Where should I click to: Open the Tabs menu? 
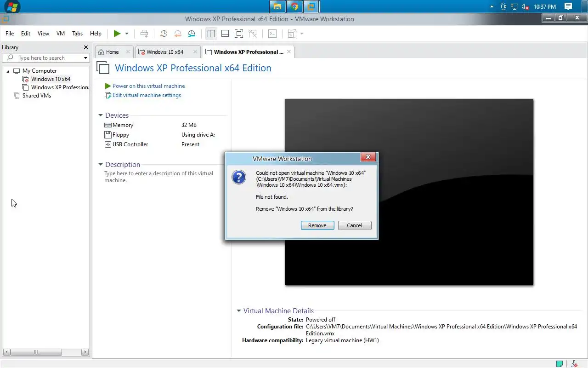click(x=78, y=34)
